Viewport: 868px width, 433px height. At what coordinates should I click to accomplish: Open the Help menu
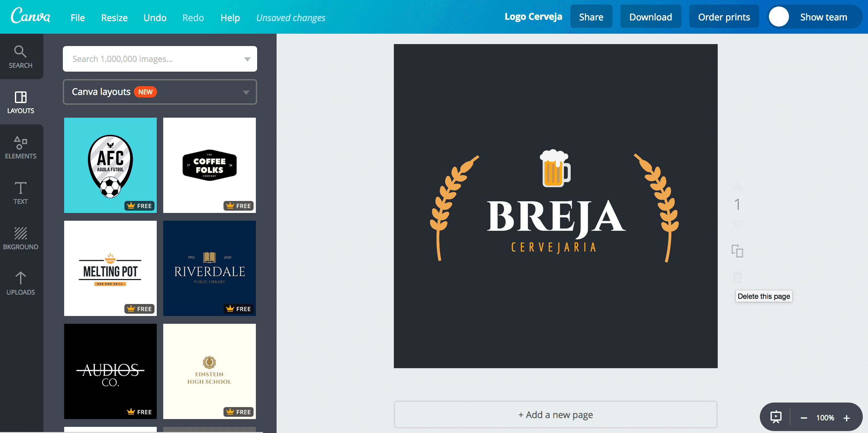pyautogui.click(x=230, y=18)
